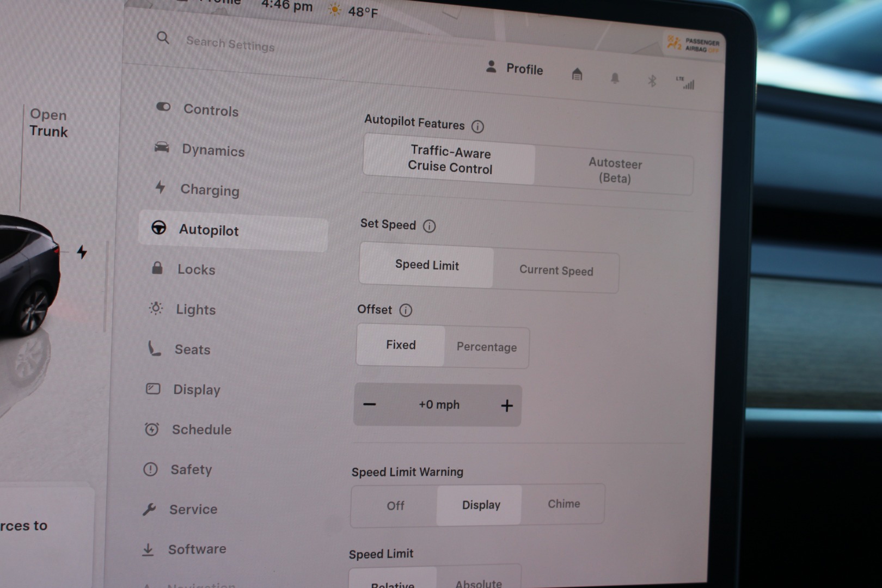Decrease offset with minus button
Image resolution: width=882 pixels, height=588 pixels.
[370, 405]
